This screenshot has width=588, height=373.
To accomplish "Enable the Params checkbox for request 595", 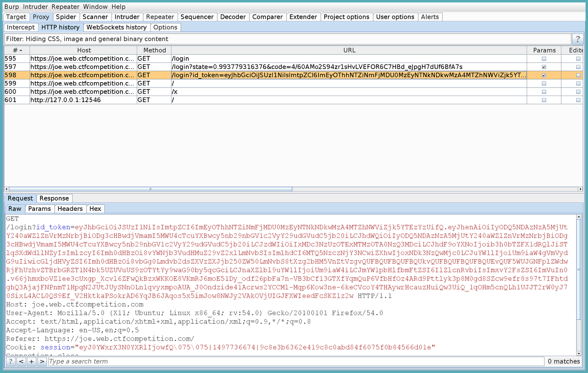I will 544,58.
